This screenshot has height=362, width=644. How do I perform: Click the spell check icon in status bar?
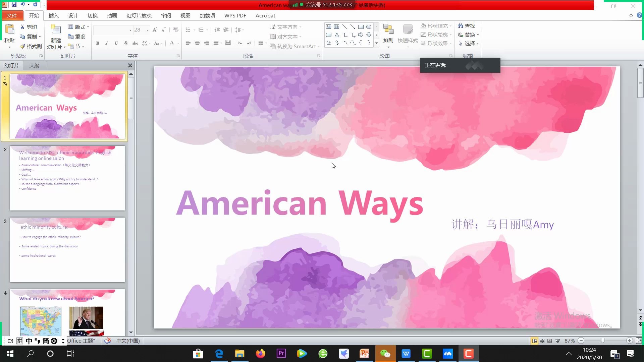pos(107,341)
